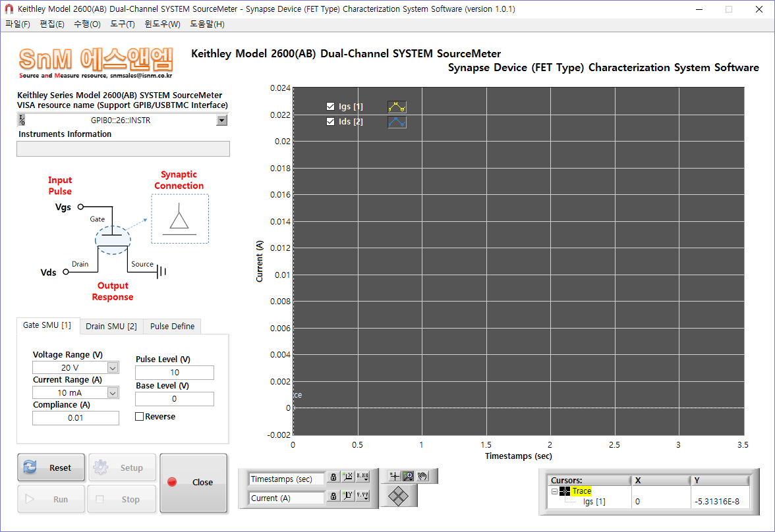Open the 파일(F) menu

(18, 24)
